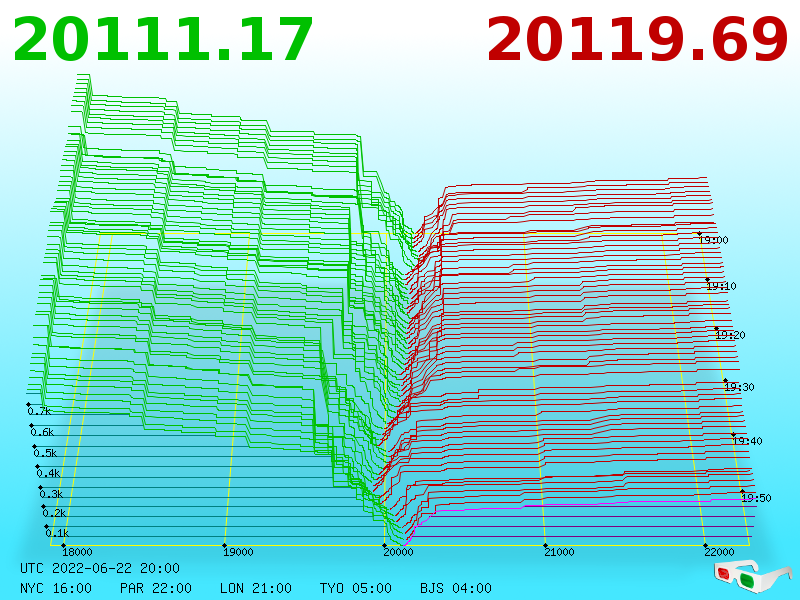Click the NYC 16:00 clock text
The image size is (800, 600).
(x=56, y=588)
